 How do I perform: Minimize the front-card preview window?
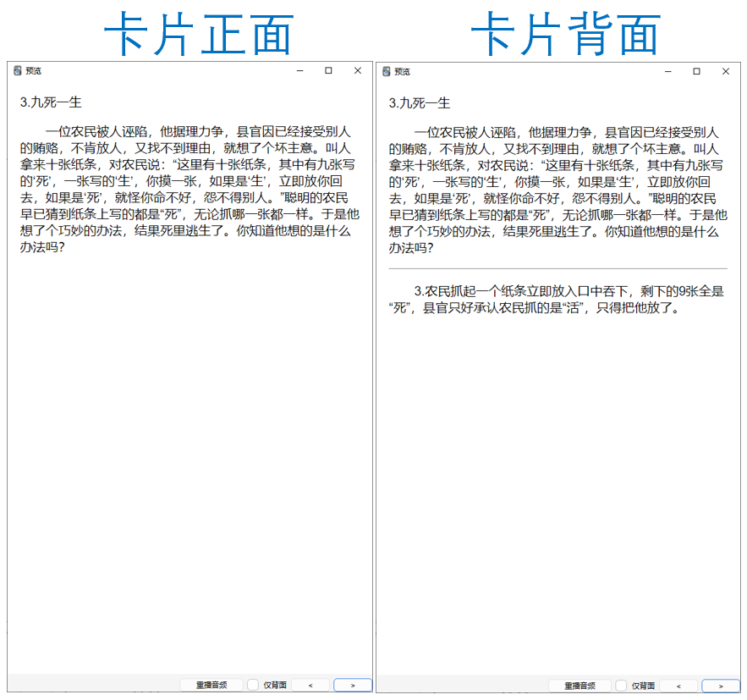pos(299,70)
